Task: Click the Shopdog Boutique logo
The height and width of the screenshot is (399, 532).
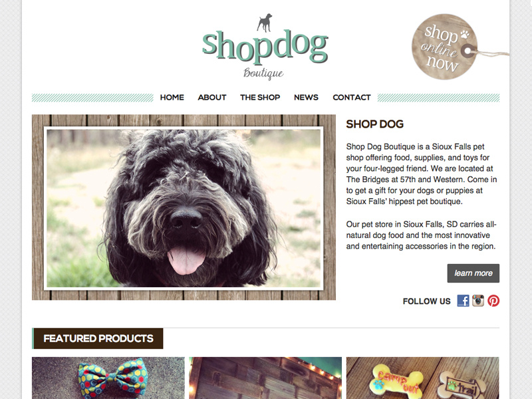Action: coord(265,47)
